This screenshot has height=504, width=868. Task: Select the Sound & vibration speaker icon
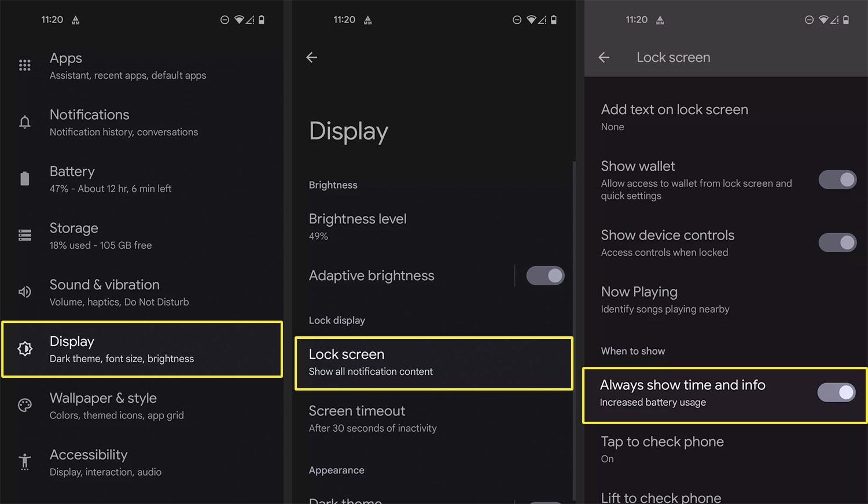pyautogui.click(x=24, y=292)
